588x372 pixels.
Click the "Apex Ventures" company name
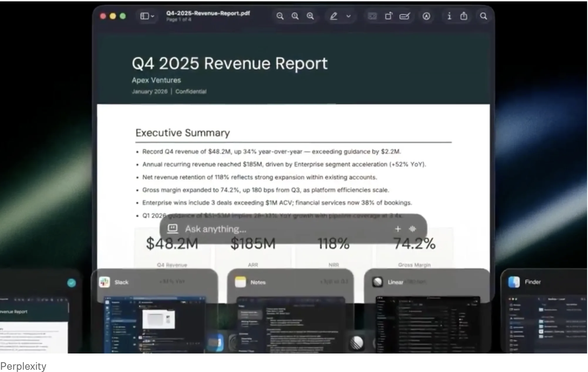(x=156, y=80)
